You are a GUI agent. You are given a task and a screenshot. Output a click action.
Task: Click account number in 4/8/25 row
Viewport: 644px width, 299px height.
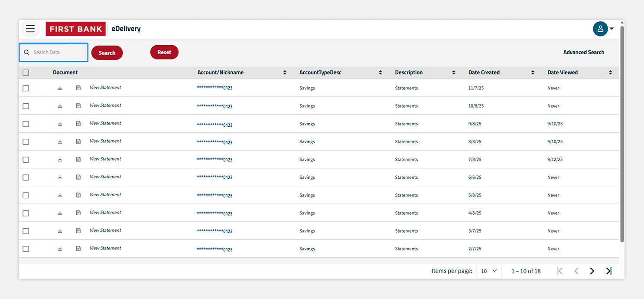[215, 214]
